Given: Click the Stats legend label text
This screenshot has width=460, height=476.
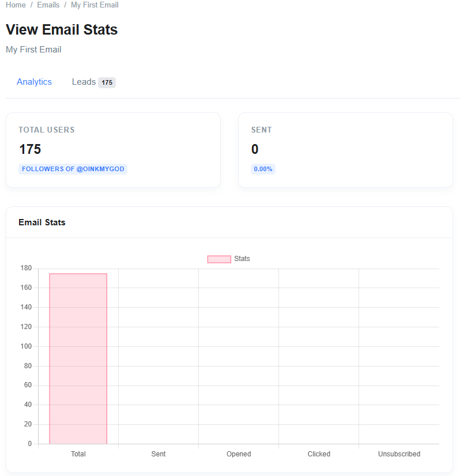Looking at the screenshot, I should tap(242, 259).
